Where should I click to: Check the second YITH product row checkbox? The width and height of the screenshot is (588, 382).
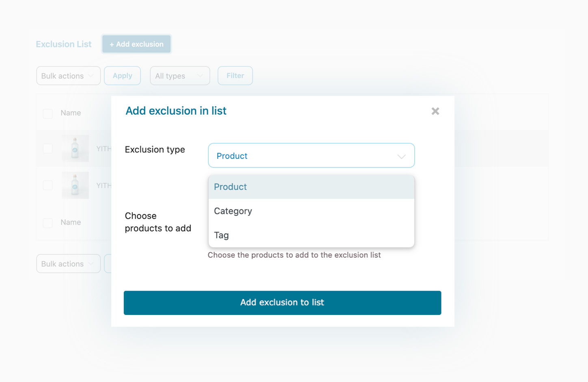[x=48, y=185]
